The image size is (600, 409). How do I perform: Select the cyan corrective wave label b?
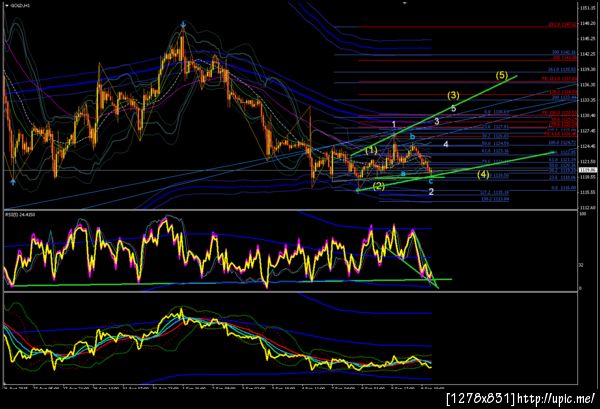coord(412,136)
